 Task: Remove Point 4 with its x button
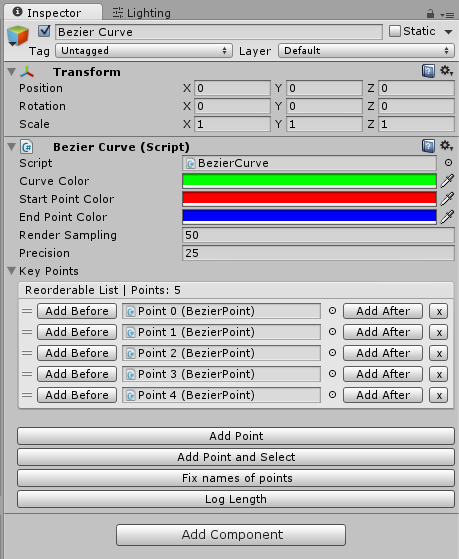point(438,395)
